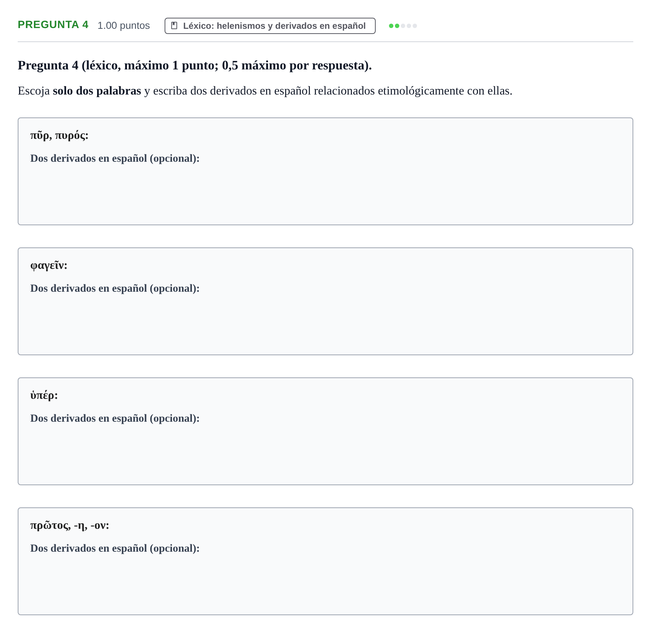
Task: Click the PREGUNTA 4 heading label
Action: pos(53,25)
